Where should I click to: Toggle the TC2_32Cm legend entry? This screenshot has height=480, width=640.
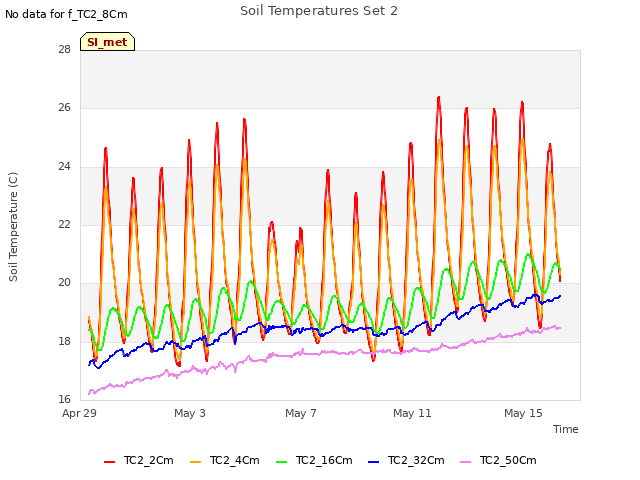pyautogui.click(x=406, y=461)
